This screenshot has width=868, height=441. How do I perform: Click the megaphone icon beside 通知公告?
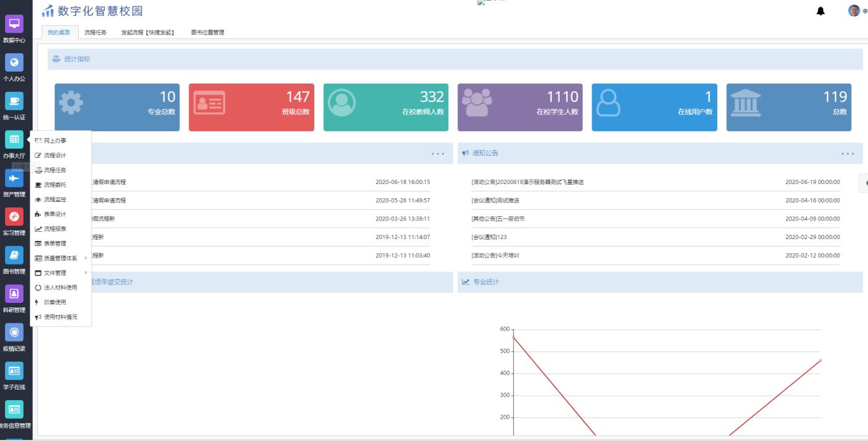point(466,153)
